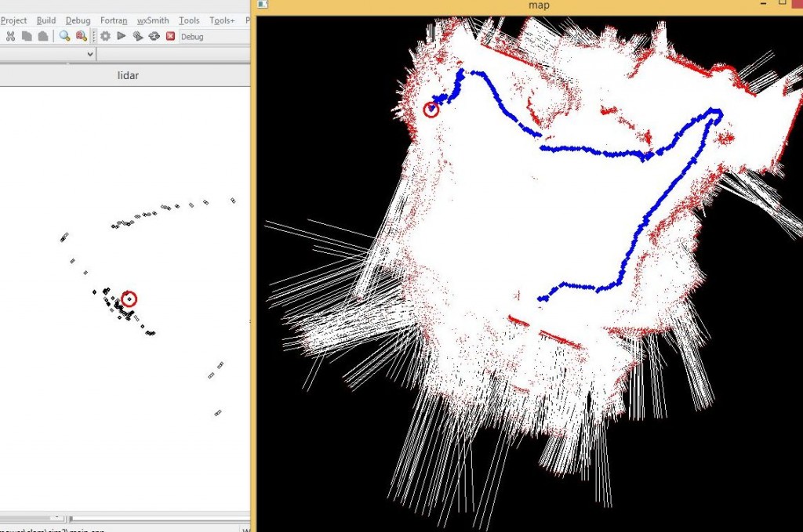Open the wxSmith menu
This screenshot has height=532, width=803.
pyautogui.click(x=153, y=20)
